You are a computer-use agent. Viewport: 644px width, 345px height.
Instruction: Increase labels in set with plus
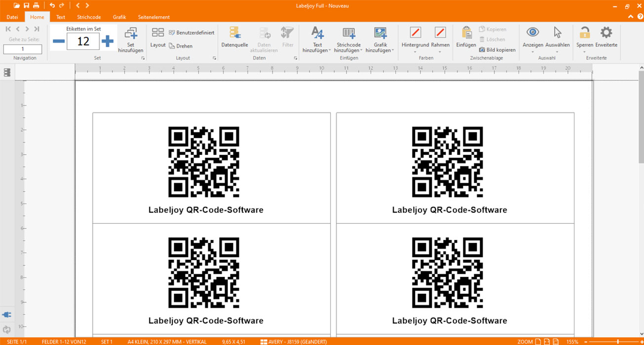[107, 41]
